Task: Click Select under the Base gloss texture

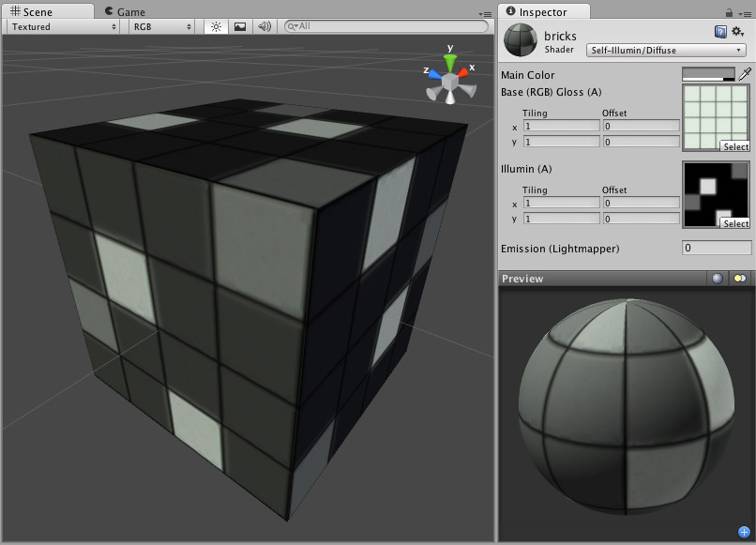Action: pyautogui.click(x=735, y=145)
